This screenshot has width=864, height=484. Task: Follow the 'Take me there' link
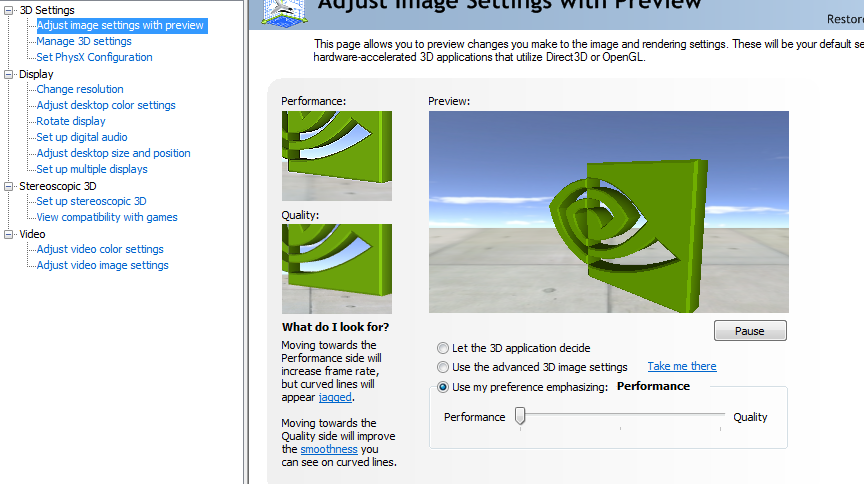point(682,366)
